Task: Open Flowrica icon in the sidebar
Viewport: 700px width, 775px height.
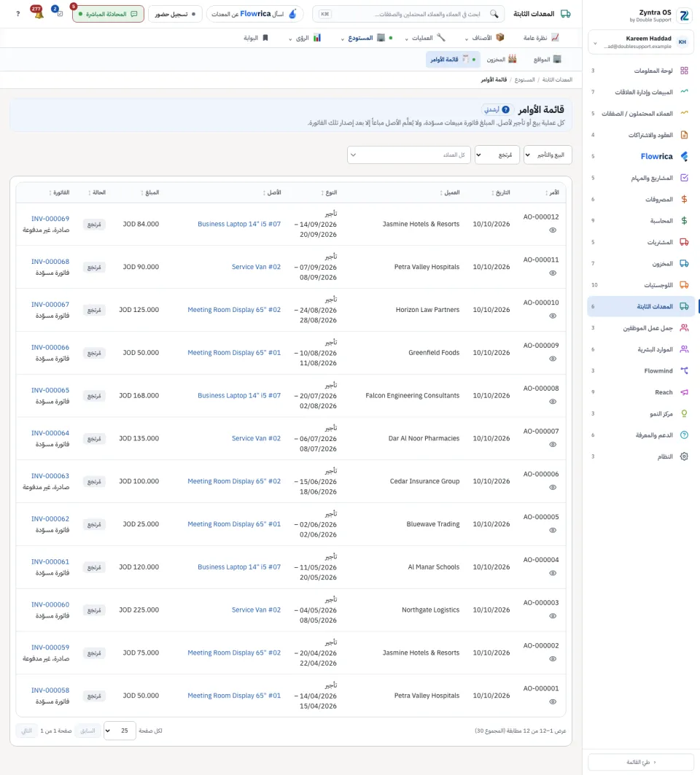Action: coord(684,156)
